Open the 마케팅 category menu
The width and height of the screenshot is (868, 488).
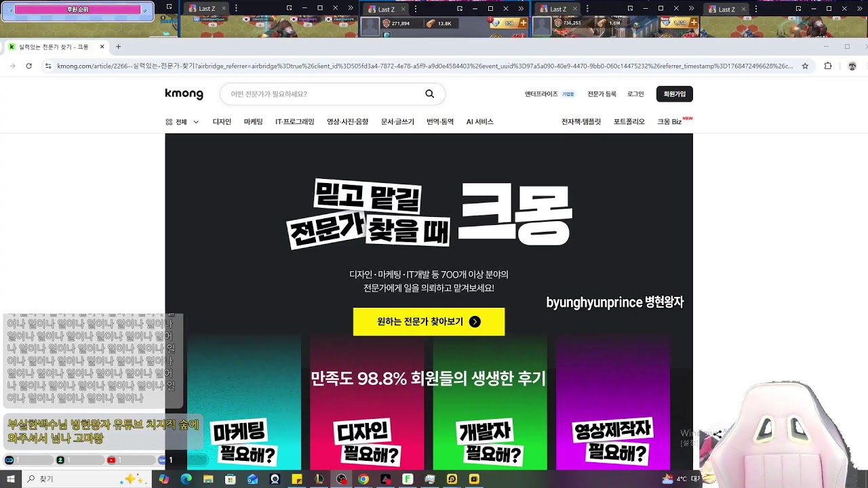tap(254, 122)
